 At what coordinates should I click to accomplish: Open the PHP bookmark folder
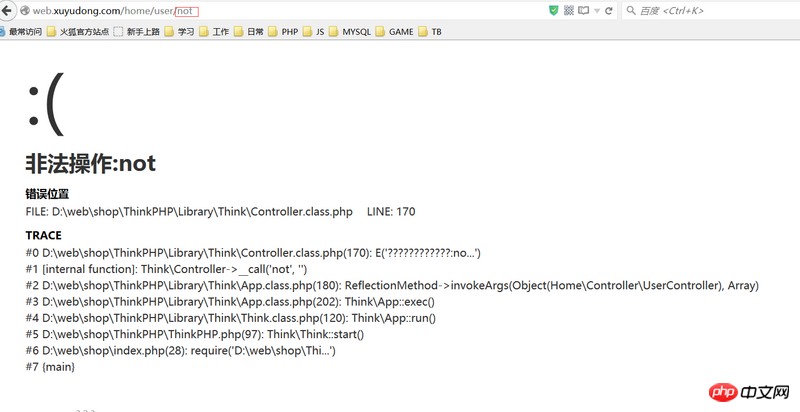click(x=284, y=32)
